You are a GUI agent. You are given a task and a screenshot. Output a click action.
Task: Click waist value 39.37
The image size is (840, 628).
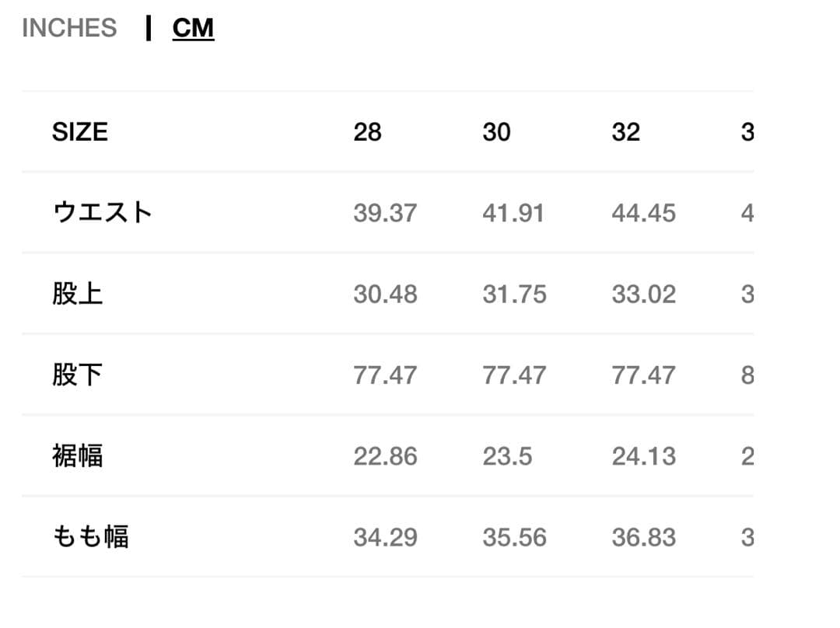[x=385, y=213]
